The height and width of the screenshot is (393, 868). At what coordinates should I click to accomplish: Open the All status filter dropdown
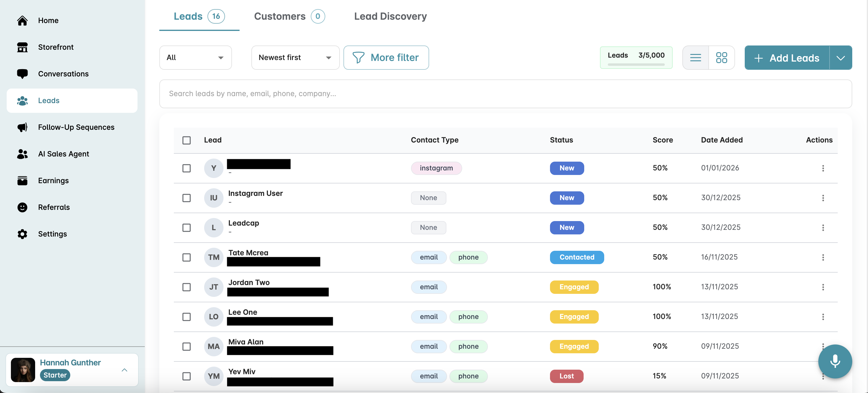point(195,58)
